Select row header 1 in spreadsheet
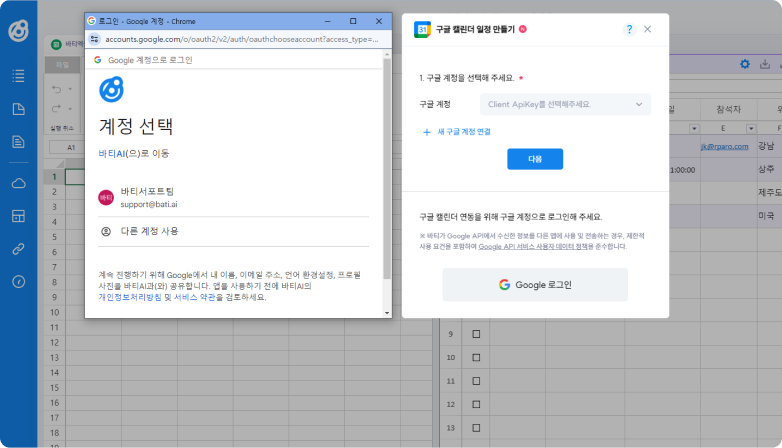Screen dimensions: 782x448 pos(54,177)
